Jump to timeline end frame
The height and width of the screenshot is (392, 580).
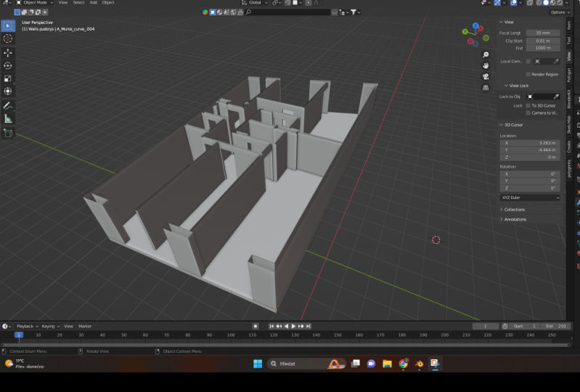click(308, 326)
